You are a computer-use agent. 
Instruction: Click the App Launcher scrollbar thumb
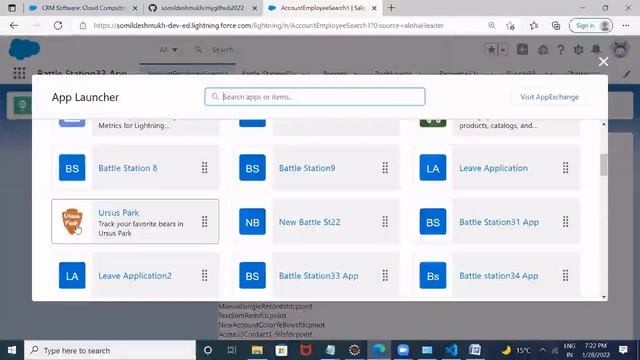(x=604, y=164)
